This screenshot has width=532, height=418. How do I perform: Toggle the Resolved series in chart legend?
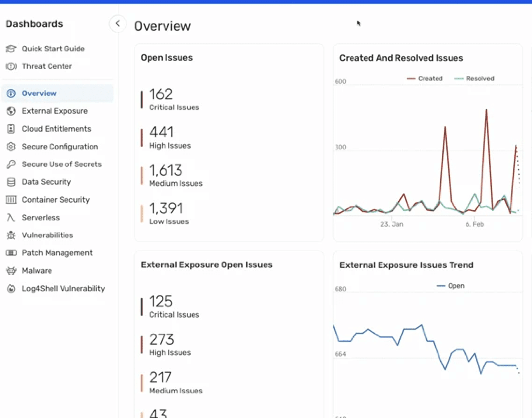point(475,79)
